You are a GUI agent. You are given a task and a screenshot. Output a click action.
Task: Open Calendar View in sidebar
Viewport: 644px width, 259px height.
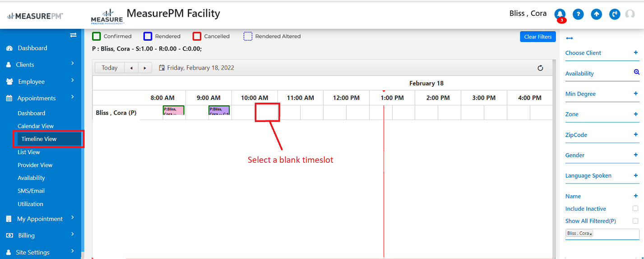point(36,126)
